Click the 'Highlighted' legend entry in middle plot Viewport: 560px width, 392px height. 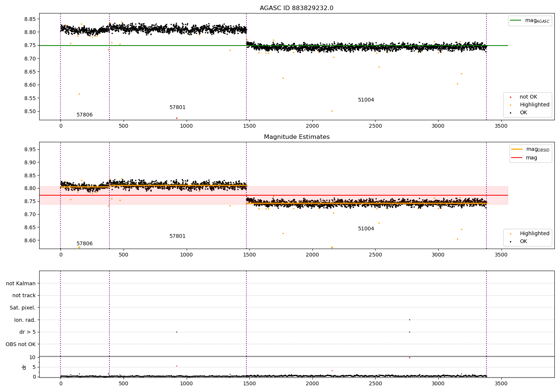click(529, 234)
